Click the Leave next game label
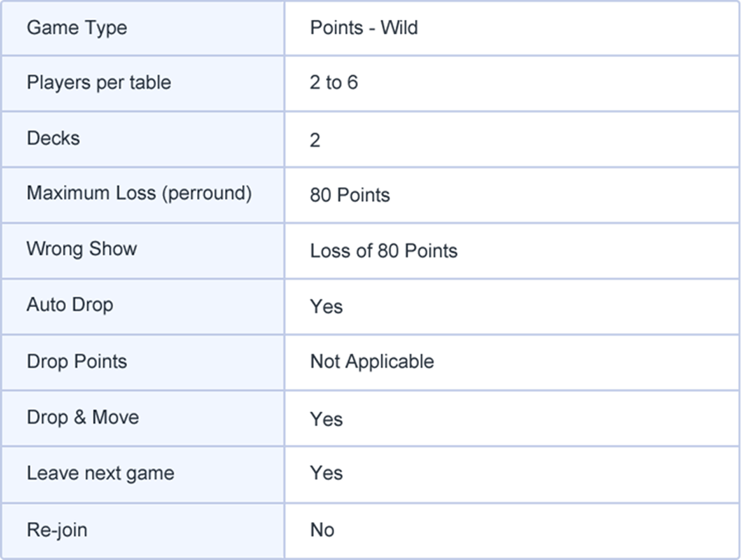 point(101,474)
